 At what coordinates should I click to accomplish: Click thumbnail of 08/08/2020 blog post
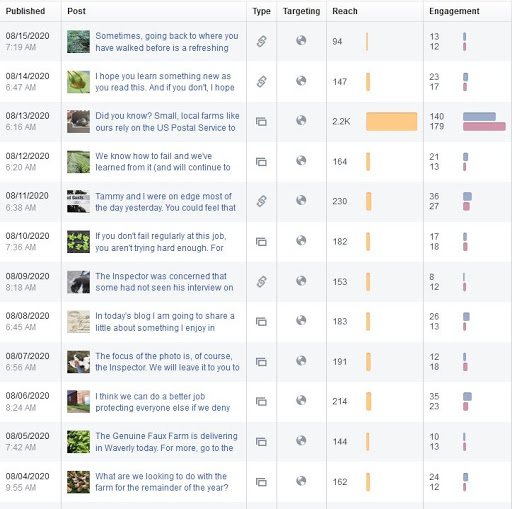coord(78,322)
